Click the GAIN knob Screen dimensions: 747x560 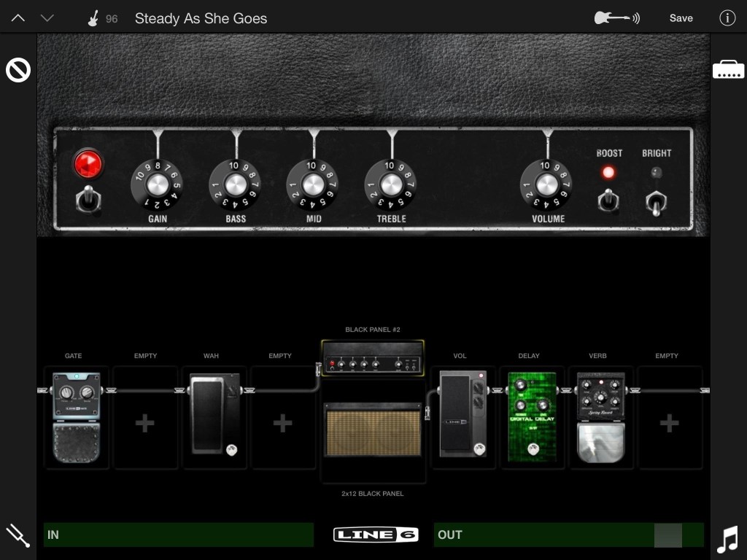pos(157,184)
